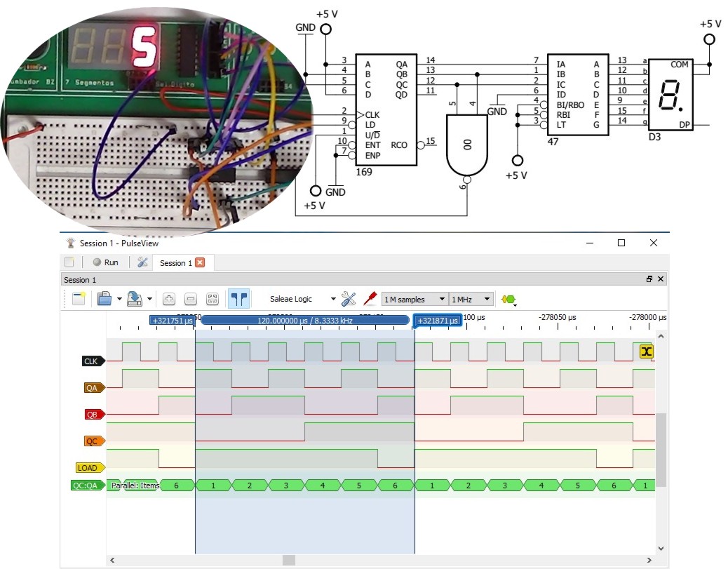
Task: Click the Save file icon
Action: click(x=135, y=299)
